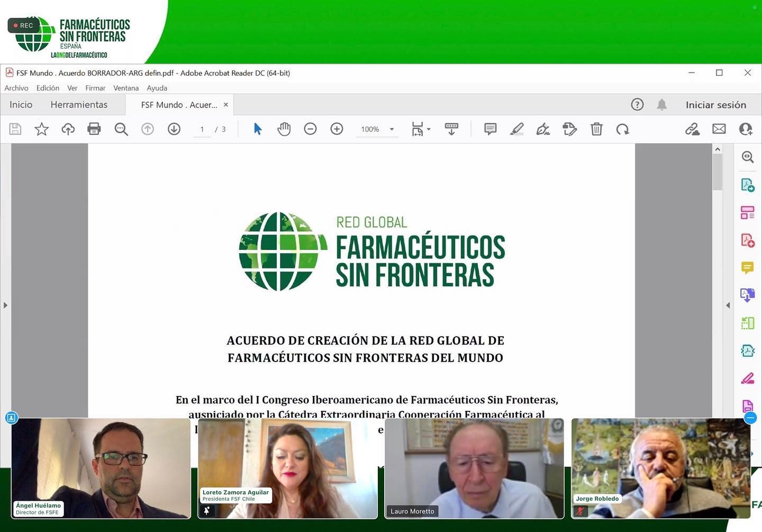Screen dimensions: 762x532
Task: Select Loreto Zamora Aguilar video thumbnail
Action: [288, 468]
